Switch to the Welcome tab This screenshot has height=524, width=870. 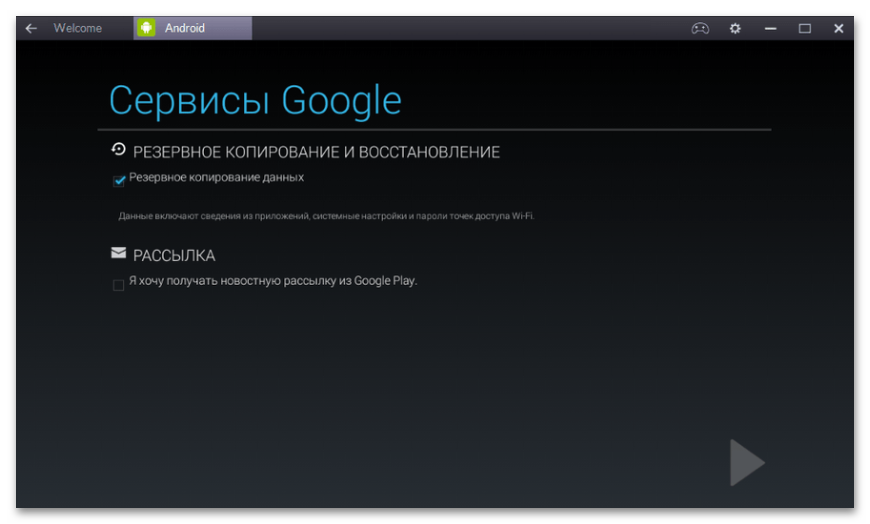pyautogui.click(x=78, y=28)
